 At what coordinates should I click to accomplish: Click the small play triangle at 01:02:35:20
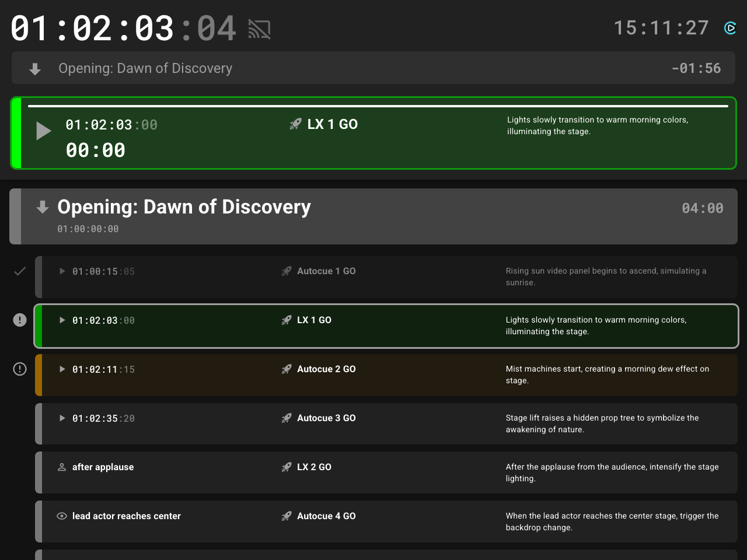click(x=62, y=418)
